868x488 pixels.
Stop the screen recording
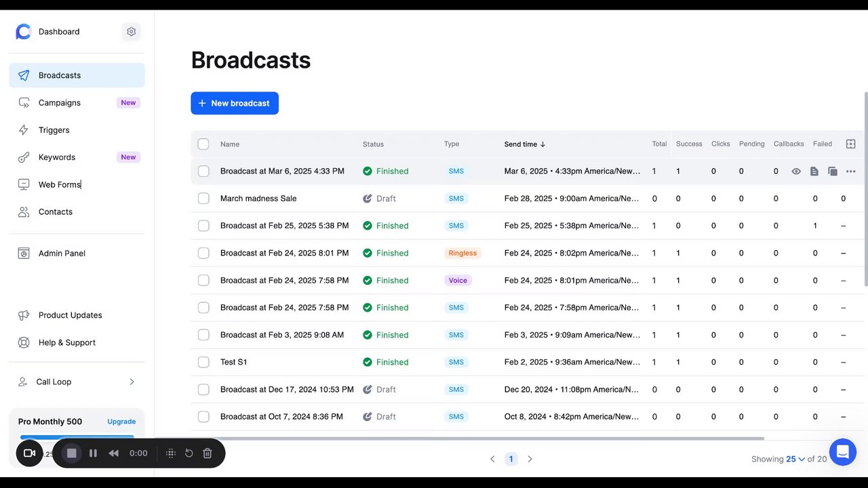pyautogui.click(x=72, y=453)
